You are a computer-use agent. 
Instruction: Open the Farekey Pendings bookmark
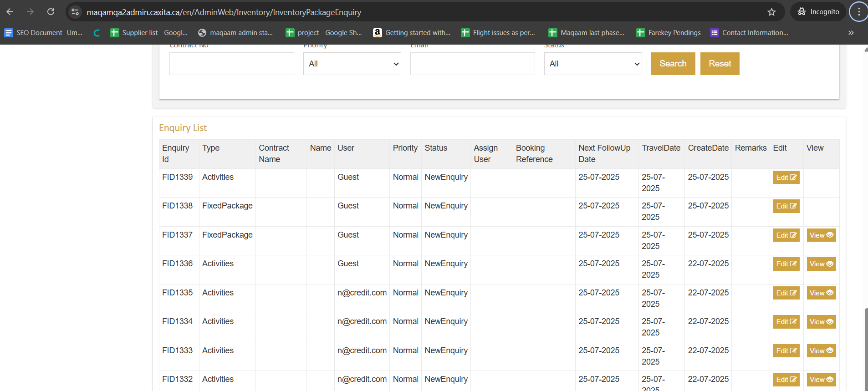(669, 33)
